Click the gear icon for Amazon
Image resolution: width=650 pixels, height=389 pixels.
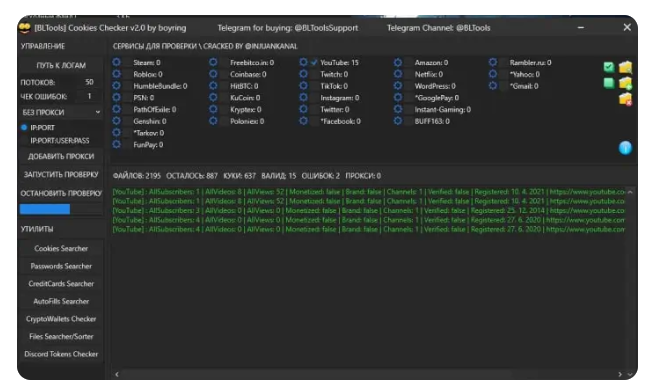point(398,62)
